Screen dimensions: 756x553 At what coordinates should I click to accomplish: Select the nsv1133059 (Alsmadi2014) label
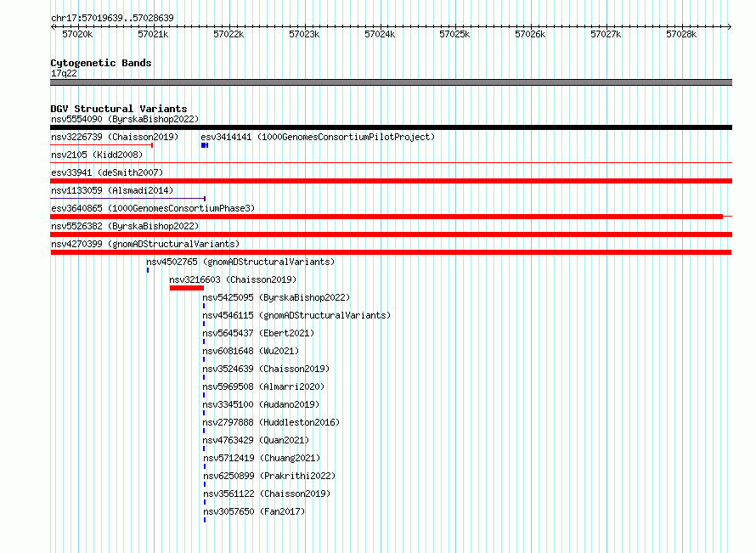point(112,190)
